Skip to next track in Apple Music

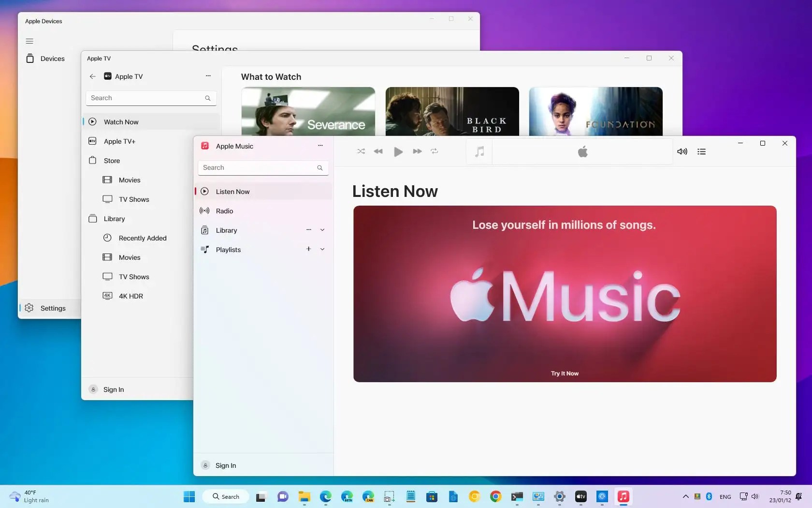(x=417, y=151)
